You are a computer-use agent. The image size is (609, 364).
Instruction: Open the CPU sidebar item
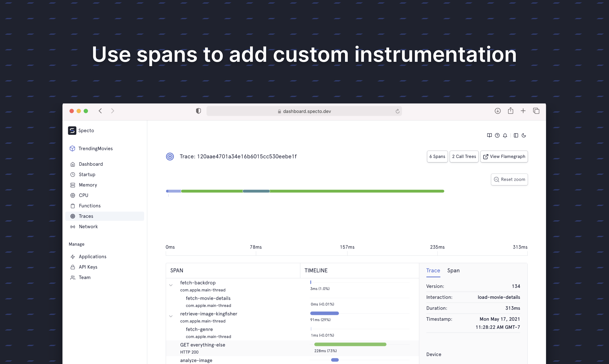(83, 195)
